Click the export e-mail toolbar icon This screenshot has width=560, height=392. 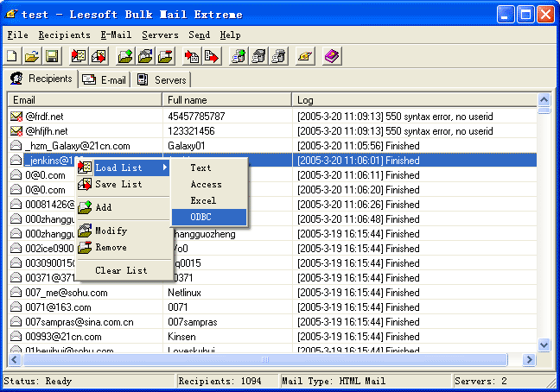pyautogui.click(x=212, y=56)
